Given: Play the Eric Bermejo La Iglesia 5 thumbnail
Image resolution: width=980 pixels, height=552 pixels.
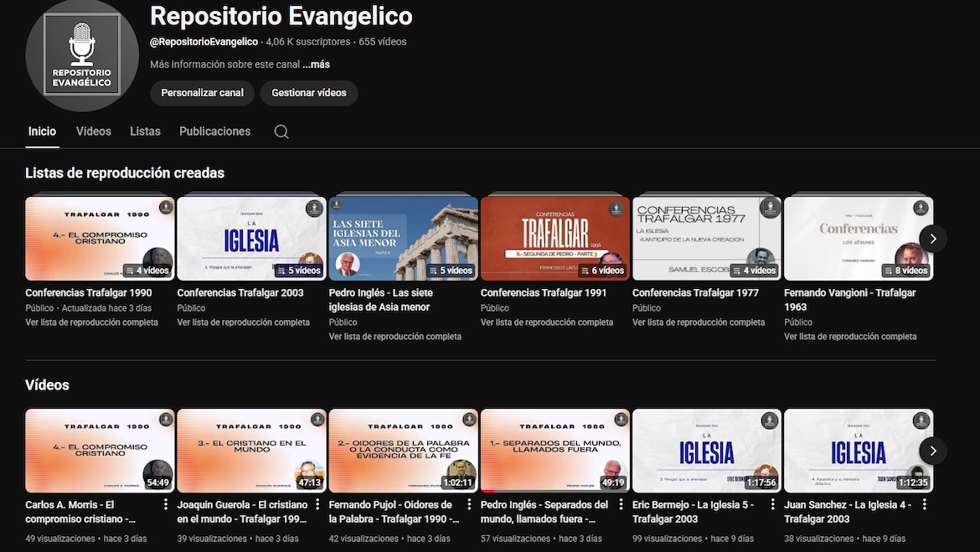Looking at the screenshot, I should click(706, 451).
